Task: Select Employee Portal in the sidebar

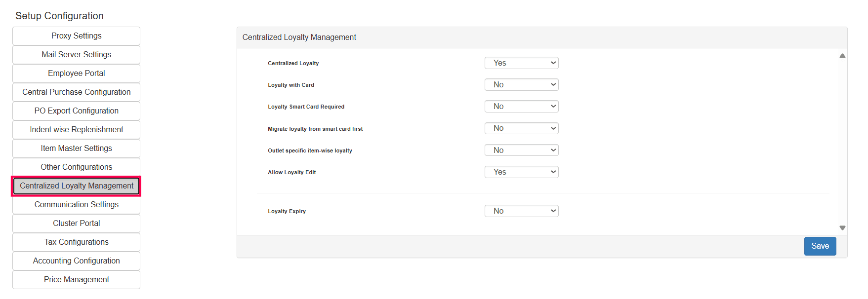Action: point(77,74)
